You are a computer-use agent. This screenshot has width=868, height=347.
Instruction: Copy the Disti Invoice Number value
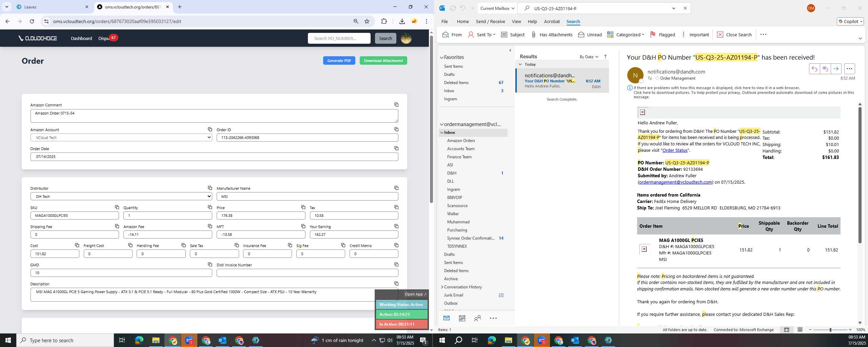(x=396, y=265)
